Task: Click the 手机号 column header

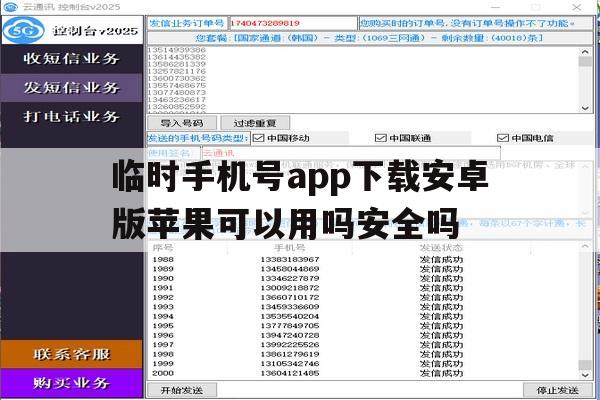Action: click(x=290, y=248)
